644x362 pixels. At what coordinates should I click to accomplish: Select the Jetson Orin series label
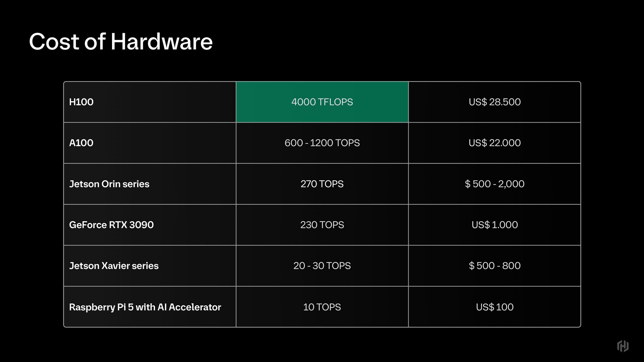(109, 184)
